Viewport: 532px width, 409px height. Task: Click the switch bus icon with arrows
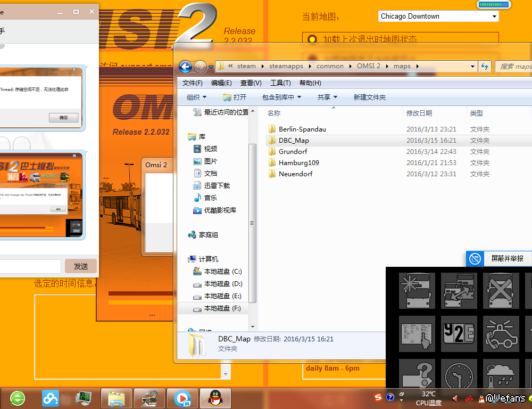(x=460, y=291)
